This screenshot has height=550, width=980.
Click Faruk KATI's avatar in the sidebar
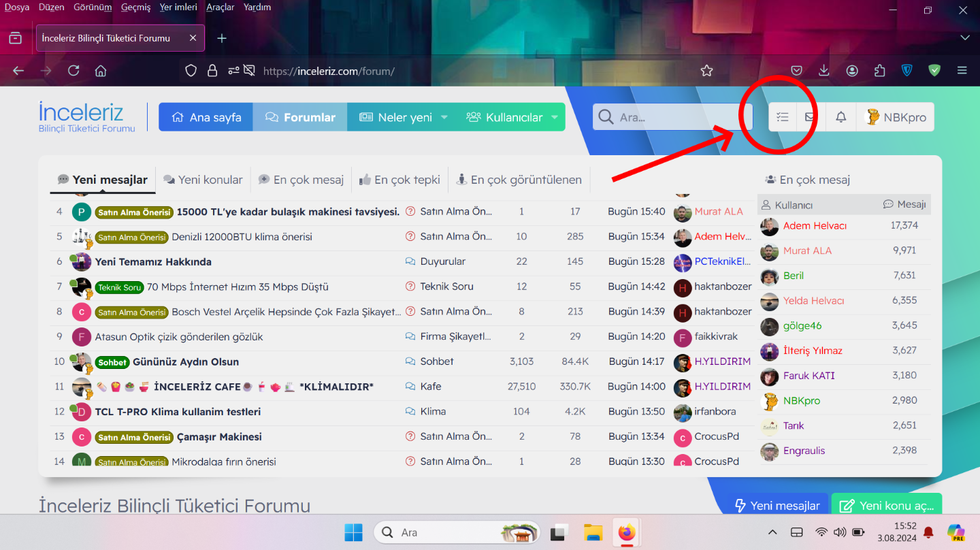click(769, 376)
